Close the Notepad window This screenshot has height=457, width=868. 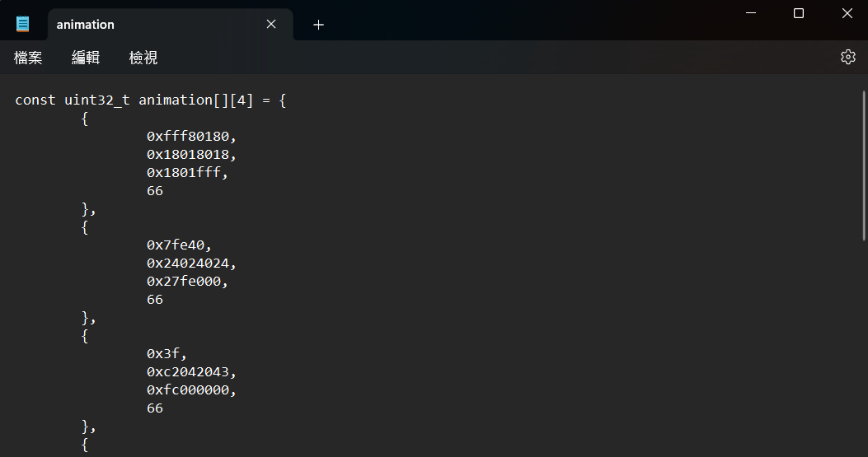coord(847,12)
